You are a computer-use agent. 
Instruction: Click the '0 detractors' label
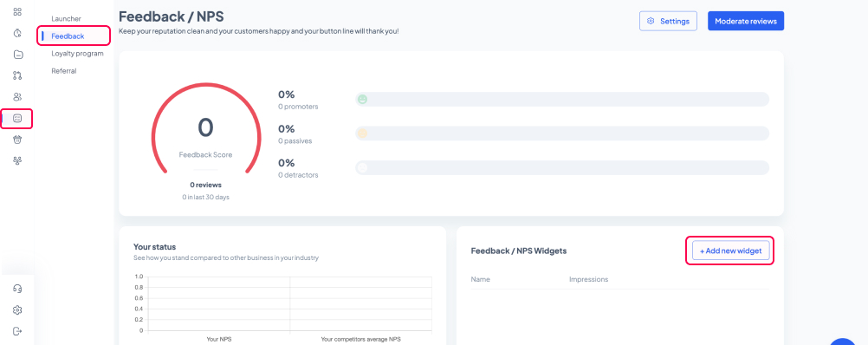point(298,175)
